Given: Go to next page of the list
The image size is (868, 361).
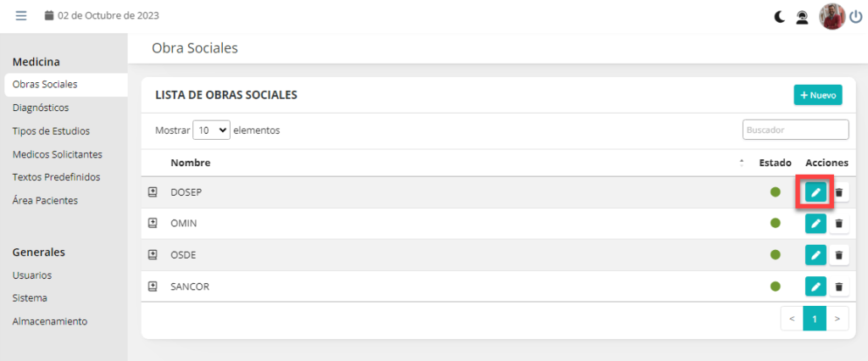Looking at the screenshot, I should tap(837, 319).
